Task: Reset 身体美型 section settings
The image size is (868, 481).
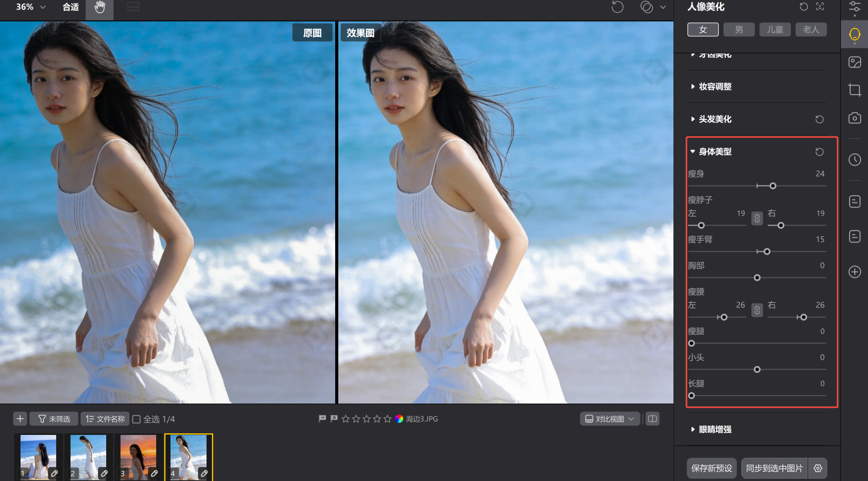Action: 819,152
